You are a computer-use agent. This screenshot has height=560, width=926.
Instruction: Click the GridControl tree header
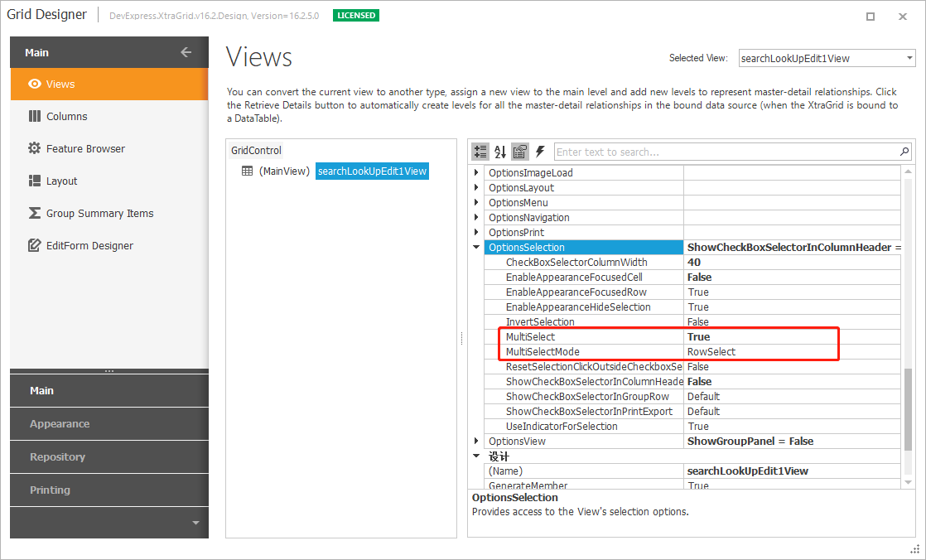tap(256, 150)
